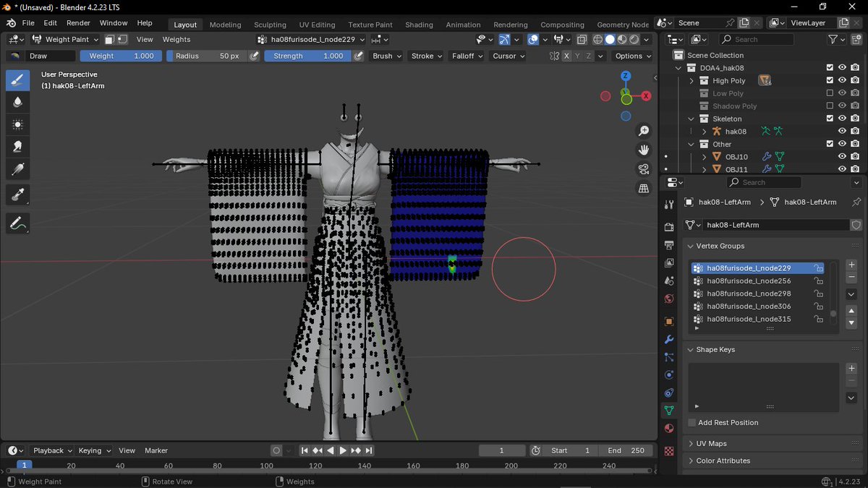Switch perspective/orthographic grid icon

[644, 189]
